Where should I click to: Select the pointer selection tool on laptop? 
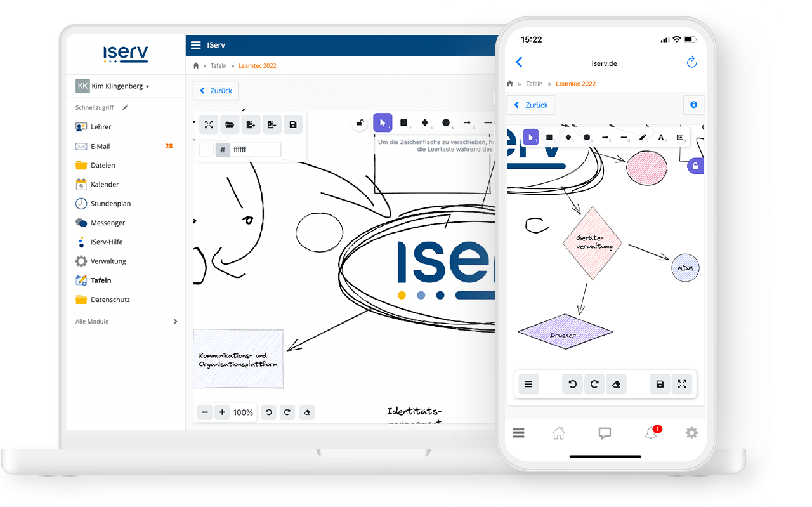point(383,122)
